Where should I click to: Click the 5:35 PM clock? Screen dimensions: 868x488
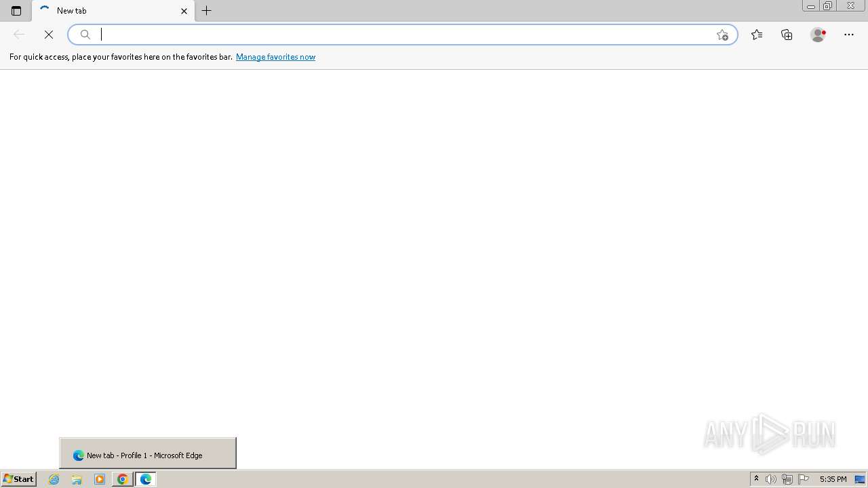coord(833,479)
